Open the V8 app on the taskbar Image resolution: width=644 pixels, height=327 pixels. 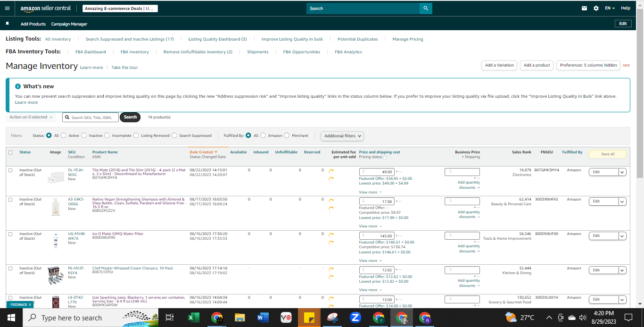(x=286, y=318)
